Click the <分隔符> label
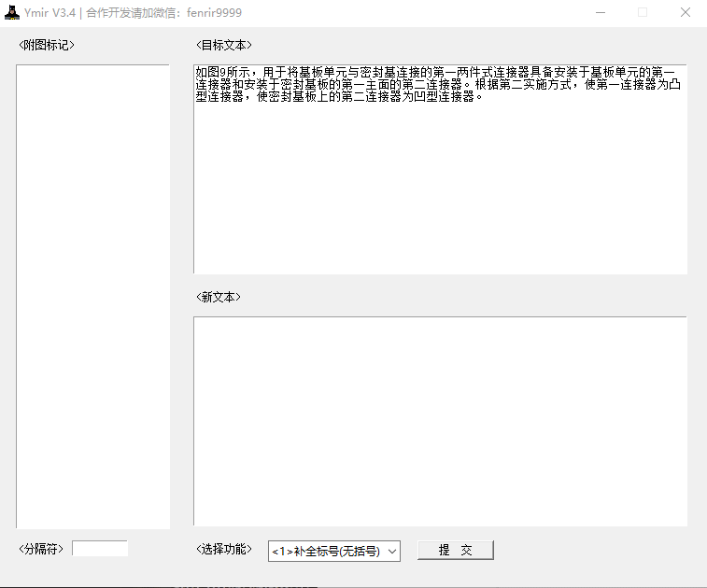This screenshot has width=707, height=588. [x=41, y=549]
